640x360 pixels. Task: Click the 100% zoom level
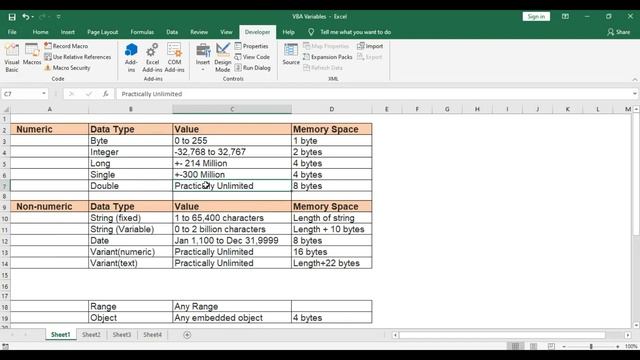[631, 346]
